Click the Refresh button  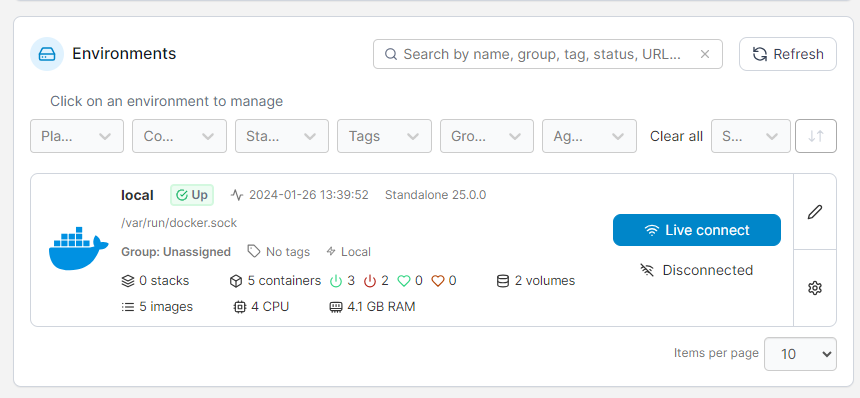788,54
